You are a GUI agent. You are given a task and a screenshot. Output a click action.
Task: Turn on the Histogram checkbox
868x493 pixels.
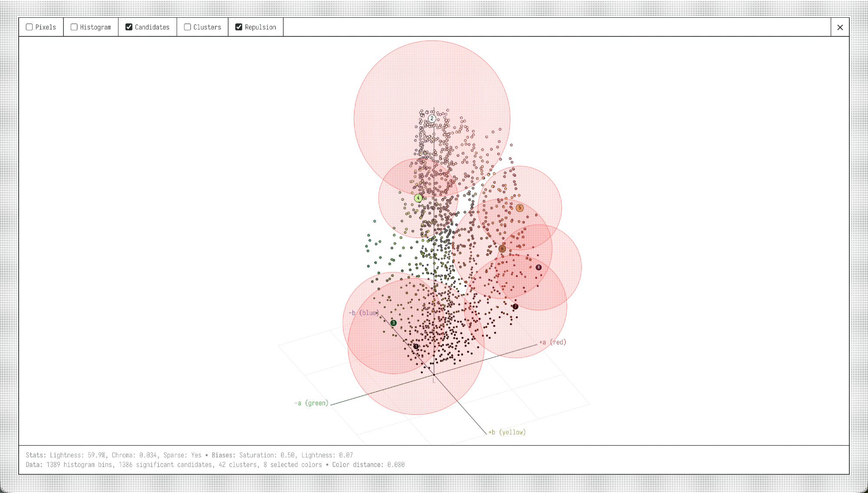pos(74,27)
